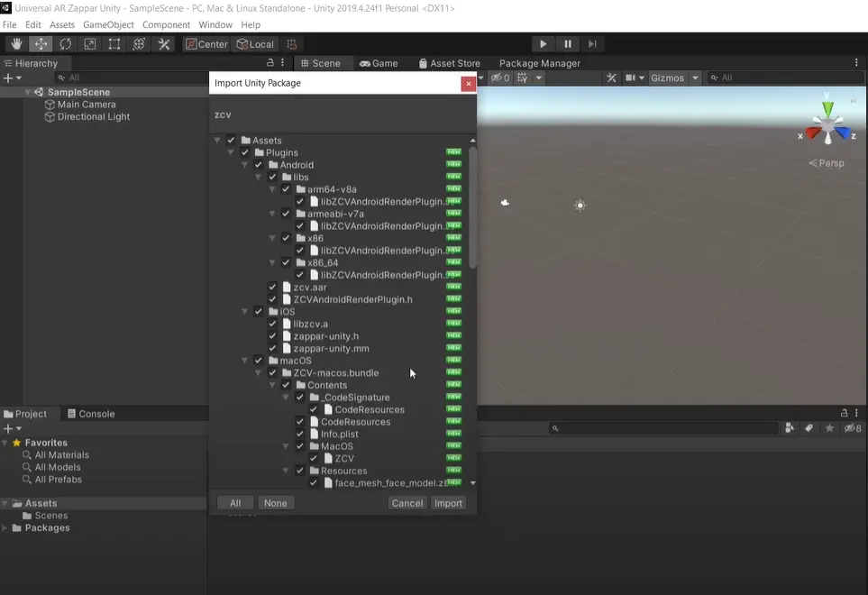
Task: Uncheck the arm64-v8a checkbox
Action: click(286, 189)
